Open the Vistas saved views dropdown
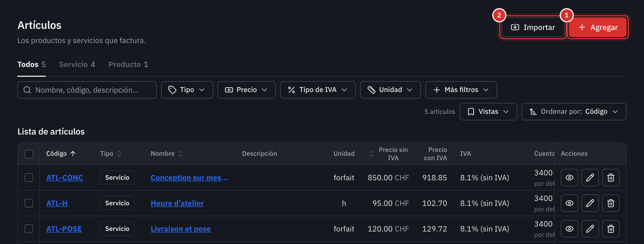The width and height of the screenshot is (644, 244). click(x=488, y=112)
